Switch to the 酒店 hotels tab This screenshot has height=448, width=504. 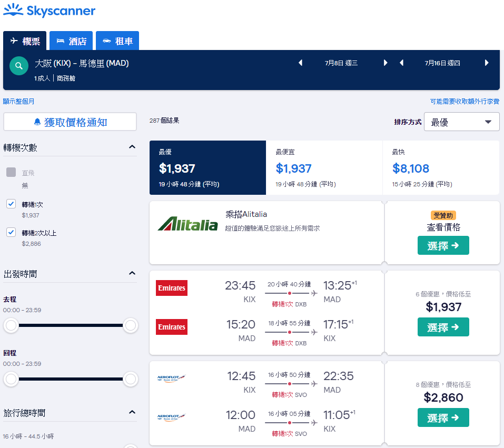(x=71, y=41)
